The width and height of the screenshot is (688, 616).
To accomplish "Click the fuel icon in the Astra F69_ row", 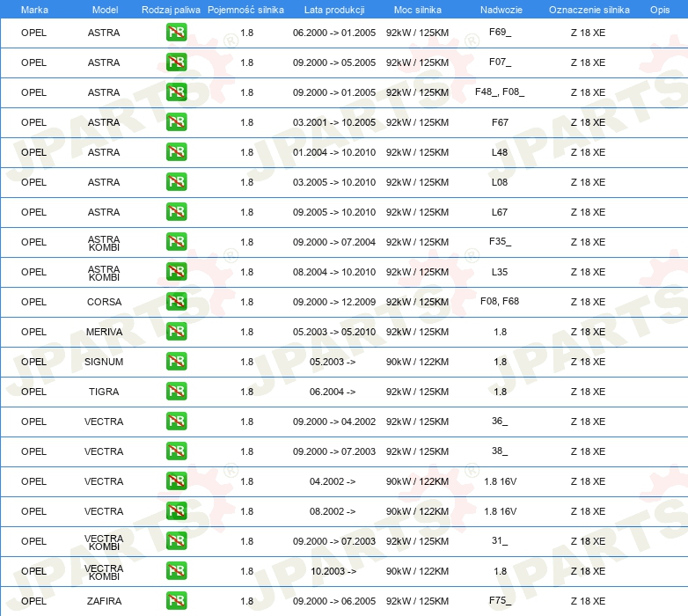I will [176, 33].
